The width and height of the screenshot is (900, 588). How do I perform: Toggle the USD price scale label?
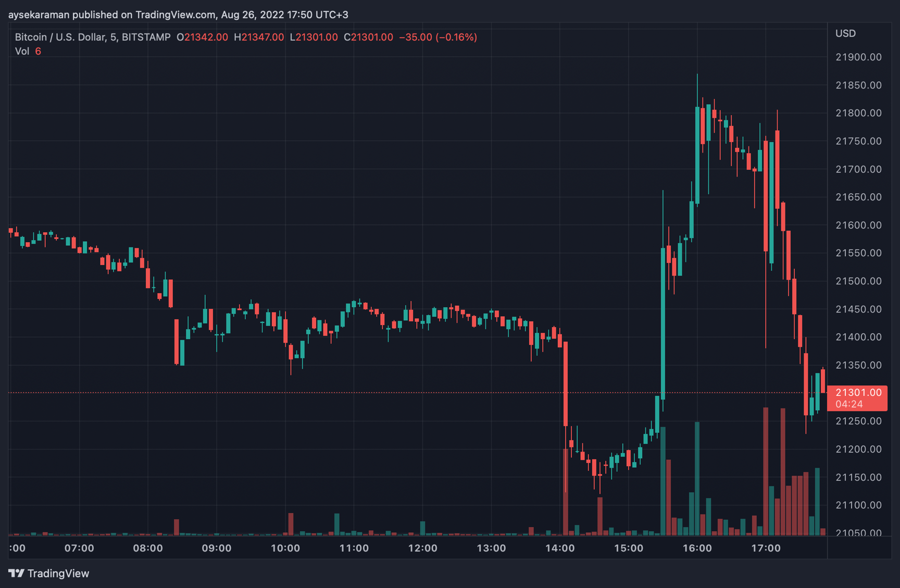tap(846, 33)
